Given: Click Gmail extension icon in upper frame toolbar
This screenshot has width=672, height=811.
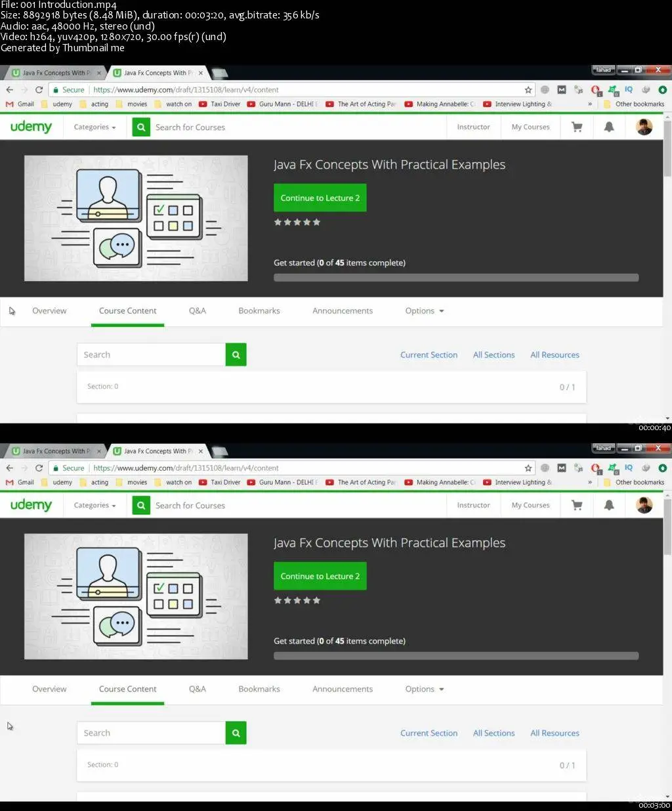Looking at the screenshot, I should coord(562,90).
